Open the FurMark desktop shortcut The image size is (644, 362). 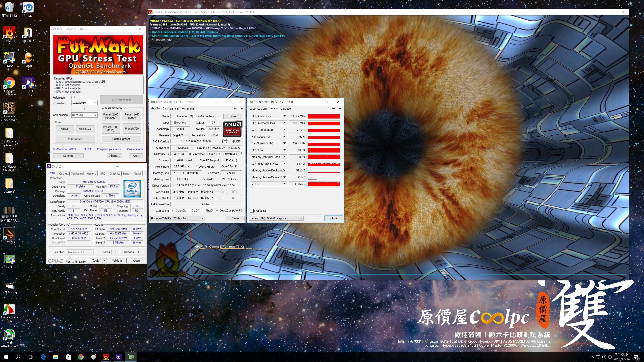pyautogui.click(x=9, y=35)
